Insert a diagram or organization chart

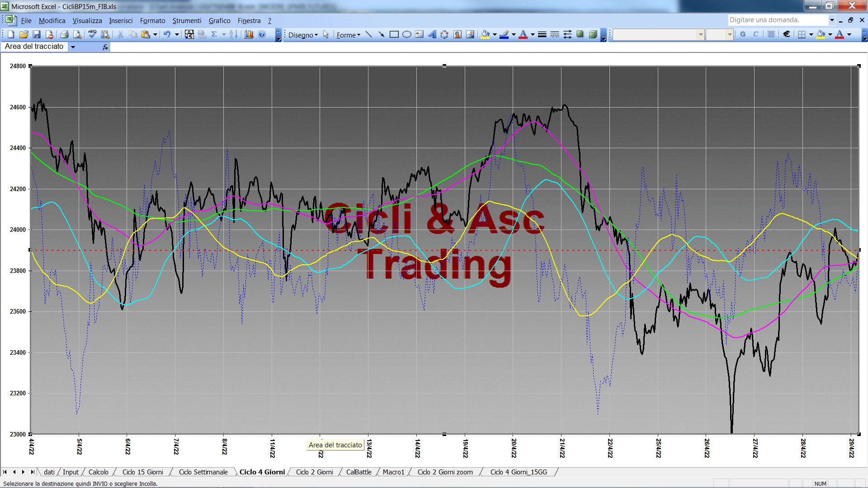coord(444,34)
